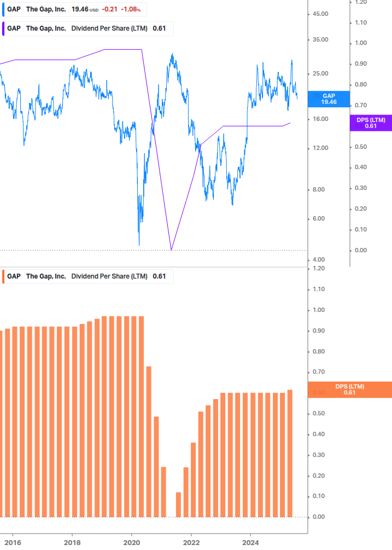The image size is (392, 550).
Task: Click the 2018 label on time axis
Action: (72, 543)
